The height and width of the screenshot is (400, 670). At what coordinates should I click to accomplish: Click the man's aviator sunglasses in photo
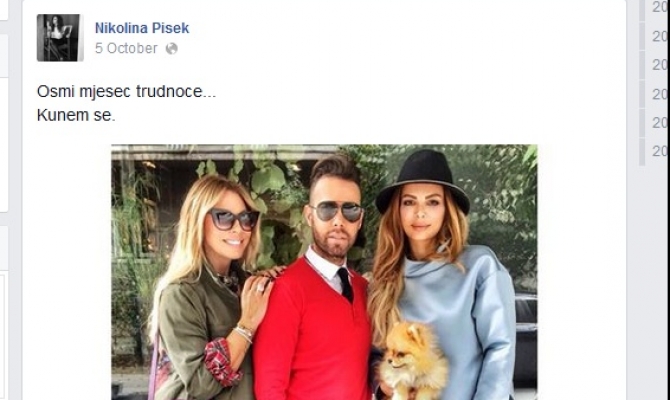point(336,212)
